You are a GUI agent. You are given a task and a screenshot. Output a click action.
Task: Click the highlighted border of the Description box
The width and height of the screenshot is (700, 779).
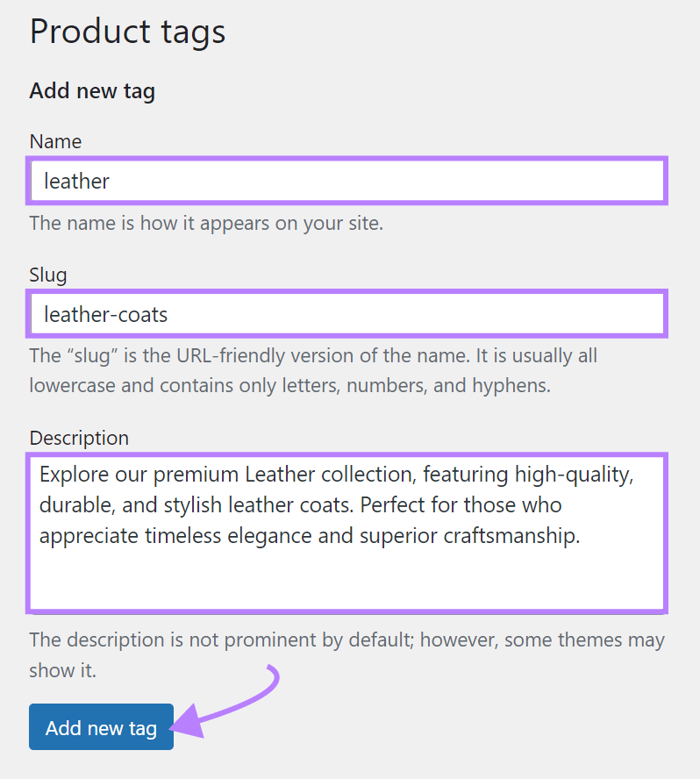tap(347, 454)
